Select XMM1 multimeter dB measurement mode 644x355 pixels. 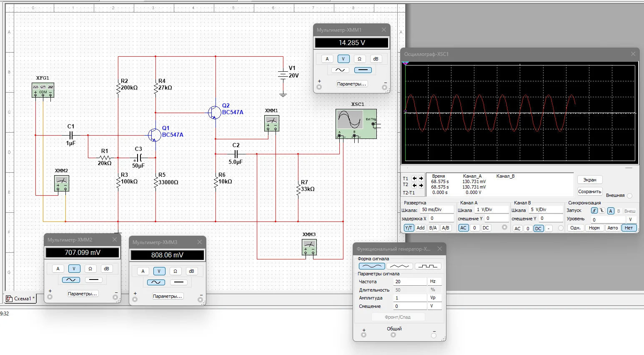[376, 59]
